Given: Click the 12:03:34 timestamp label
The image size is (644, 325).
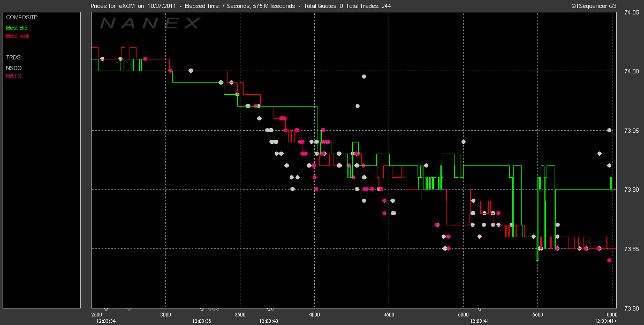Looking at the screenshot, I should (105, 321).
